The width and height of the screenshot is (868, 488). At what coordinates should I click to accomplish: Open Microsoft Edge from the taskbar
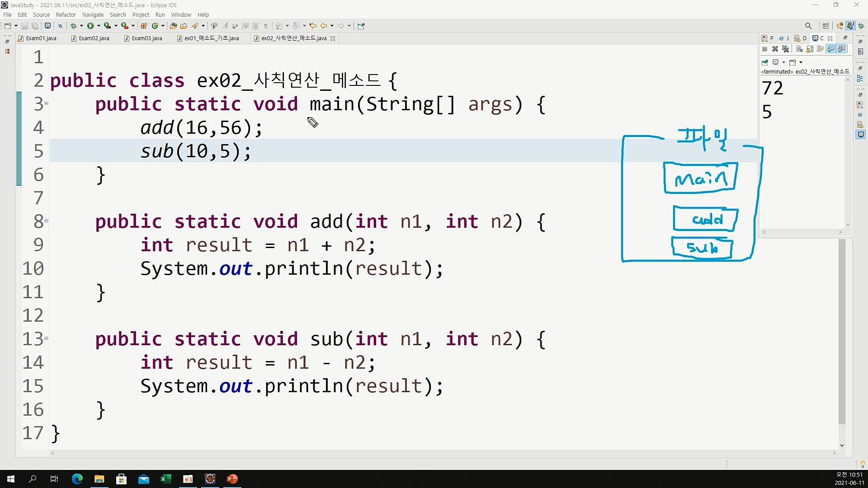(77, 479)
